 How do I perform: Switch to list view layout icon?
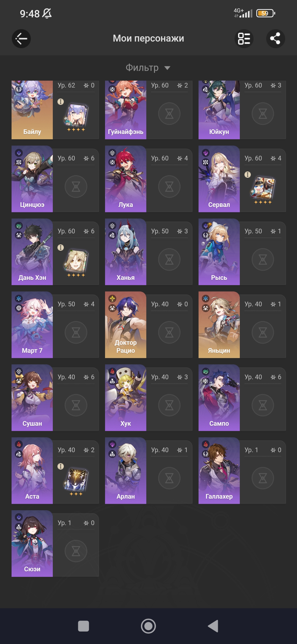pyautogui.click(x=244, y=39)
